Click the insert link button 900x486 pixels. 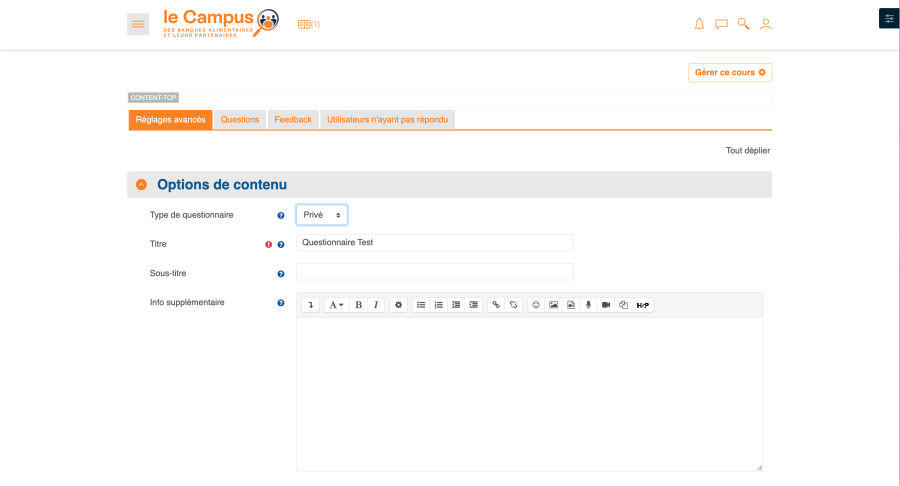(496, 305)
